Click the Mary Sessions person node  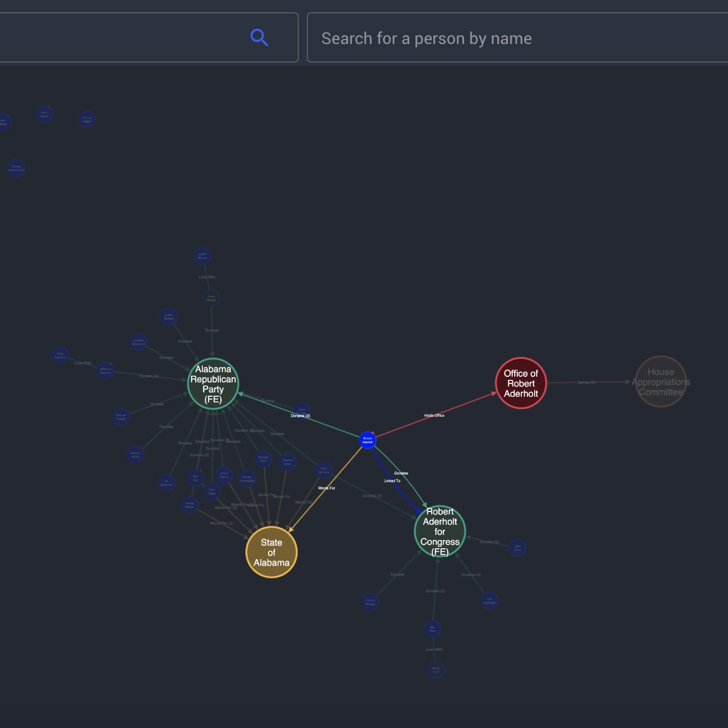[60, 355]
